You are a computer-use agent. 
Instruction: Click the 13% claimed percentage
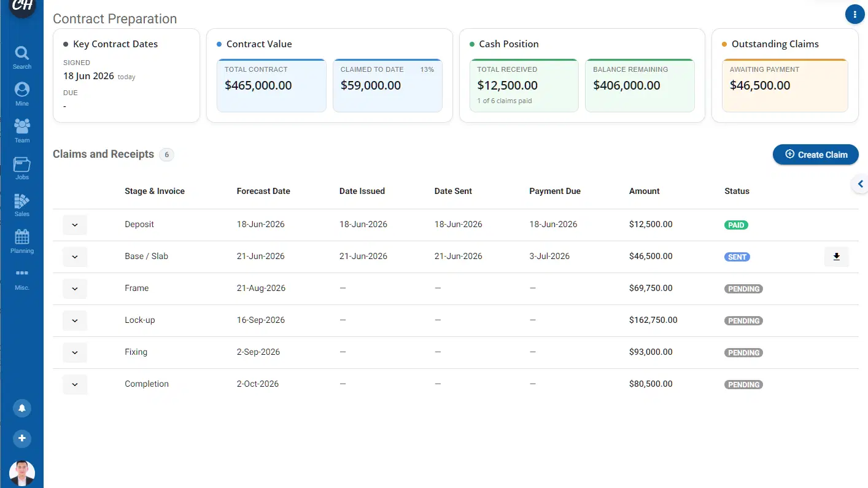tap(427, 69)
